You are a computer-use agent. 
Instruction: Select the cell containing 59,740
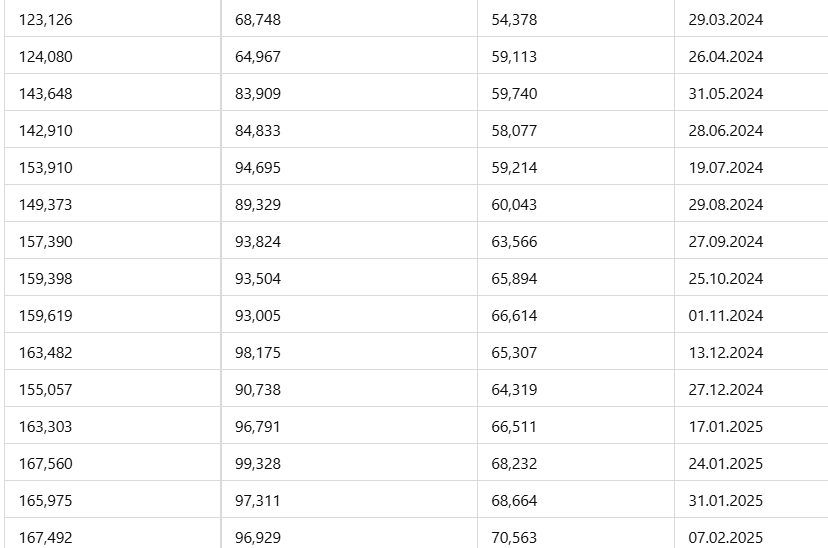[x=514, y=93]
